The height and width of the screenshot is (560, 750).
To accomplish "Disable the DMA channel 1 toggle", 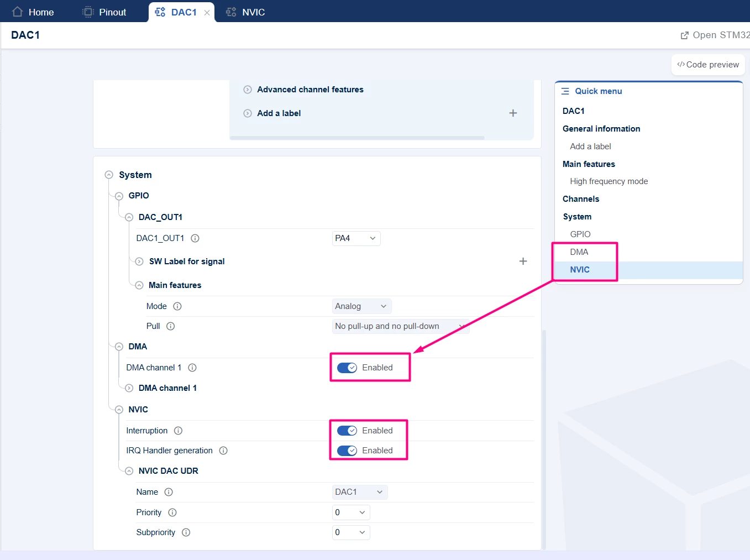I will click(347, 368).
